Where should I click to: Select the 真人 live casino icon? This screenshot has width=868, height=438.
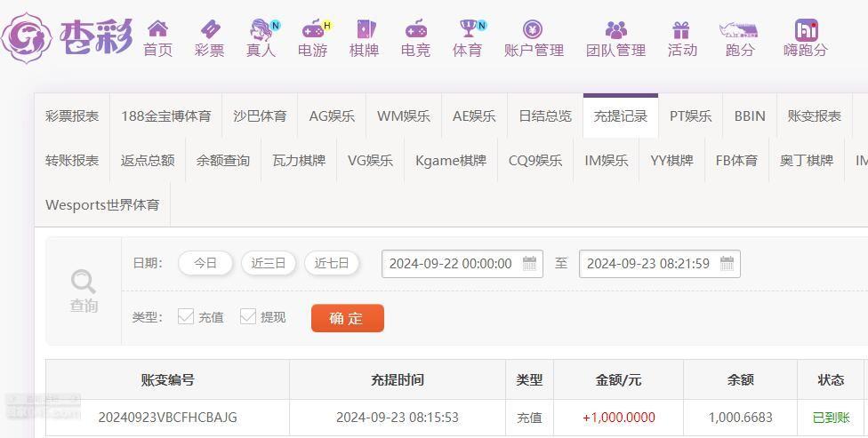261,28
